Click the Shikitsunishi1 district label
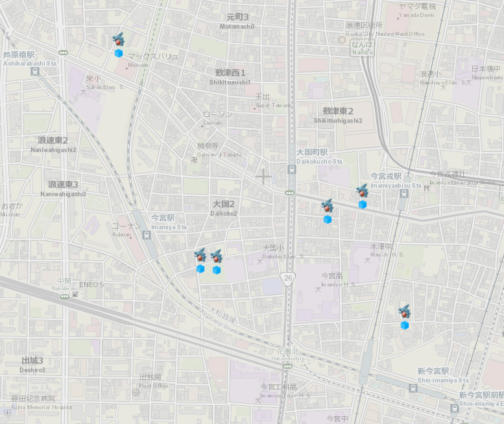Screen dimensions: 504x424 pos(230,77)
